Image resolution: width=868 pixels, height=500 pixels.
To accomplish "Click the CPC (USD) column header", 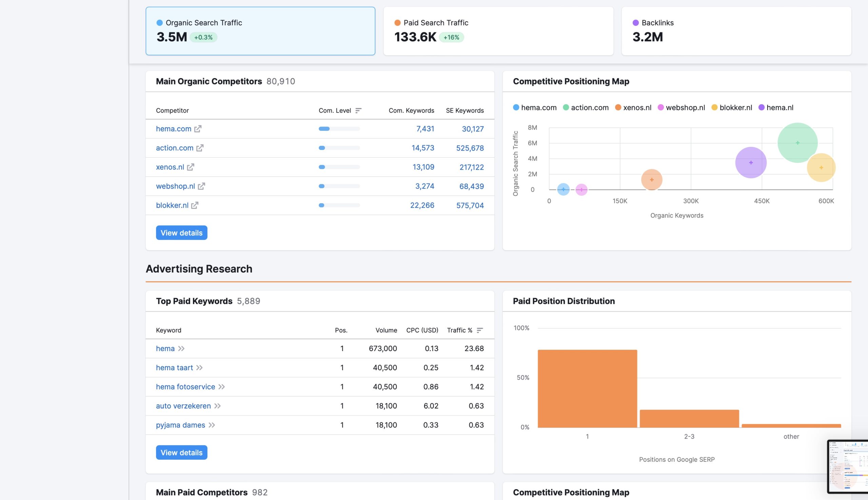I will pyautogui.click(x=422, y=330).
